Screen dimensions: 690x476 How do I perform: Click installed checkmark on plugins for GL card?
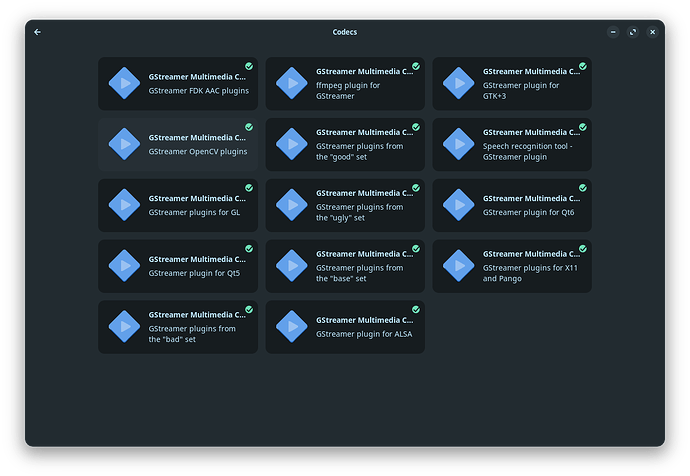point(249,188)
